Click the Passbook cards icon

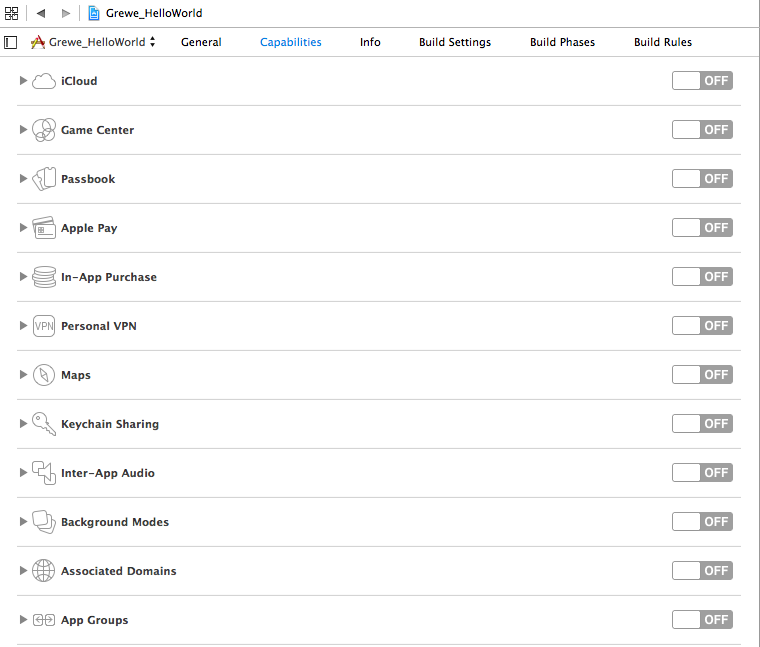point(44,179)
